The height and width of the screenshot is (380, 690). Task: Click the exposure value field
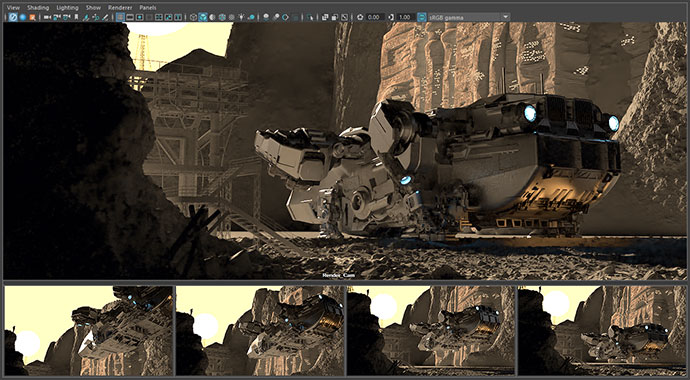[375, 17]
